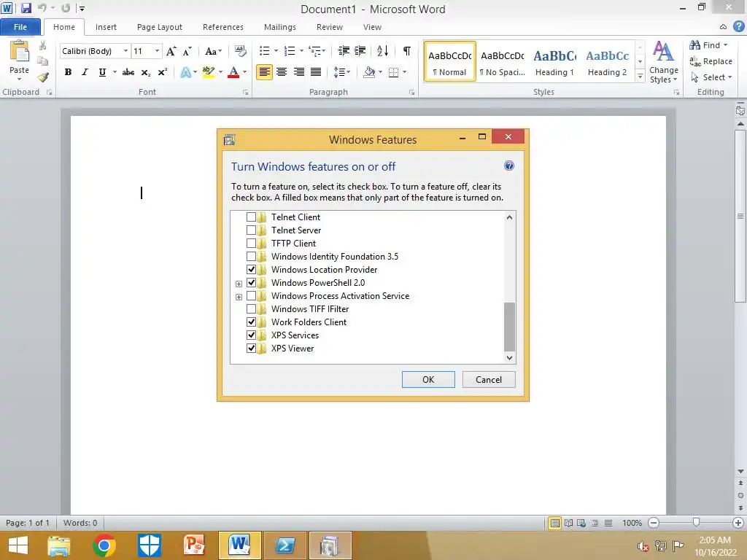
Task: Open the Paste options dropdown arrow
Action: tap(19, 79)
